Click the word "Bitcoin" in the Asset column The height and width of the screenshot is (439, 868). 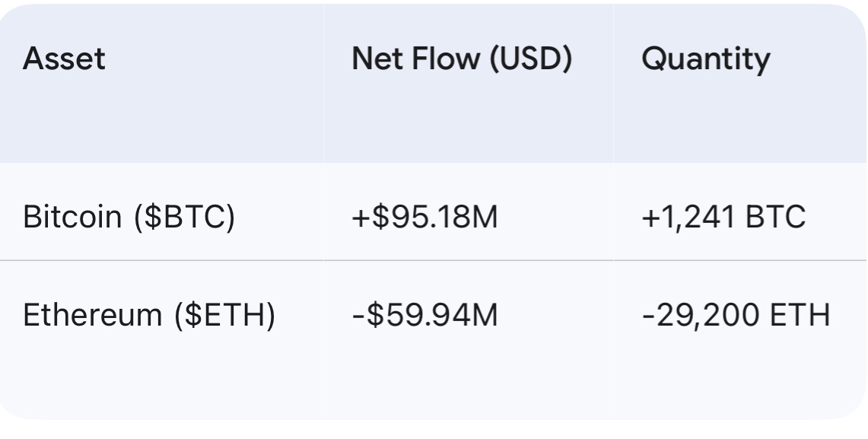[72, 218]
